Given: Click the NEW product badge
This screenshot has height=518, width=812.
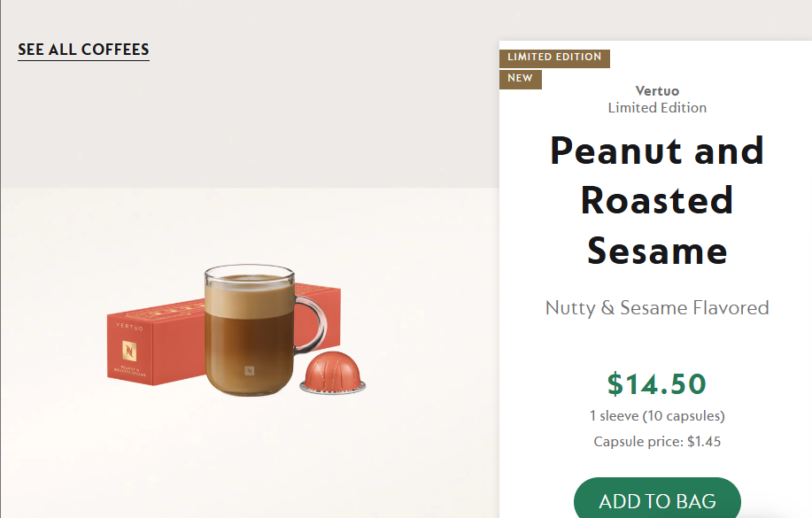Looking at the screenshot, I should click(520, 79).
